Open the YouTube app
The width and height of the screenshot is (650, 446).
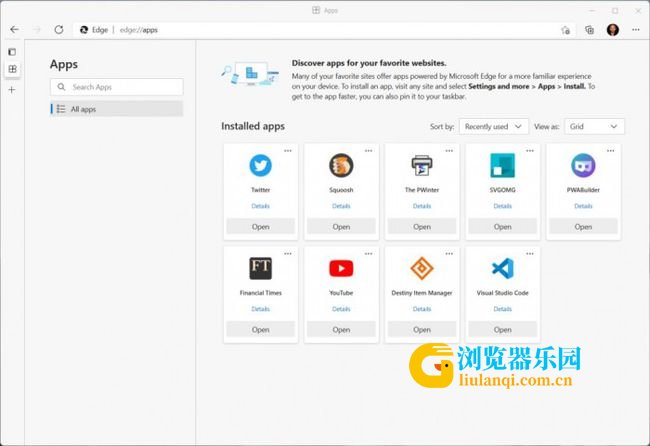(341, 330)
